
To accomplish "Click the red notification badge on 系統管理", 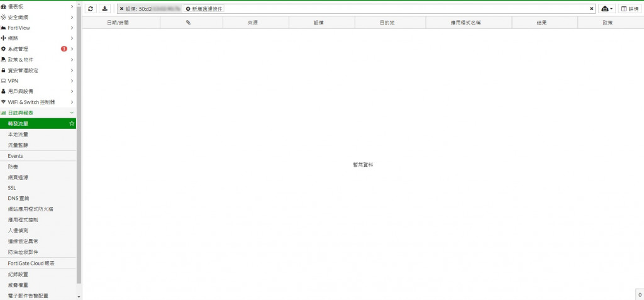I will point(64,49).
